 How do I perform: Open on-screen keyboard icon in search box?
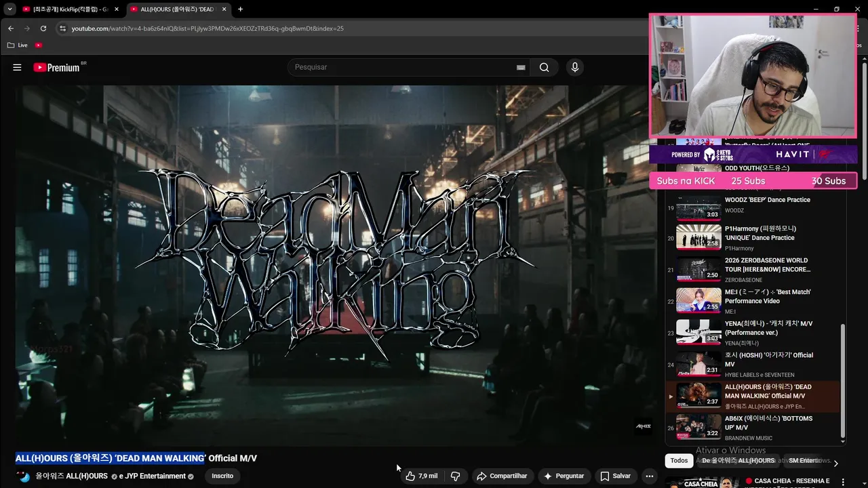pos(521,67)
